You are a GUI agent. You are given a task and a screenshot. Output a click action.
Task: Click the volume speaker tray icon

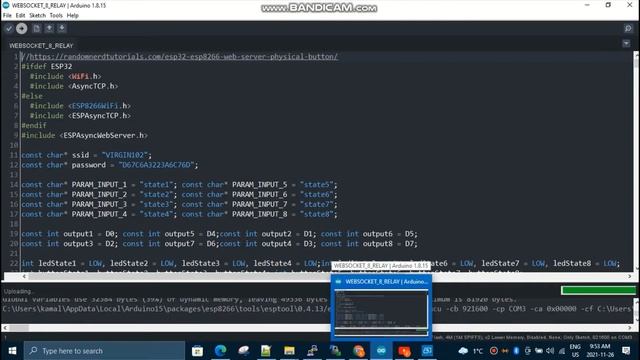click(550, 351)
